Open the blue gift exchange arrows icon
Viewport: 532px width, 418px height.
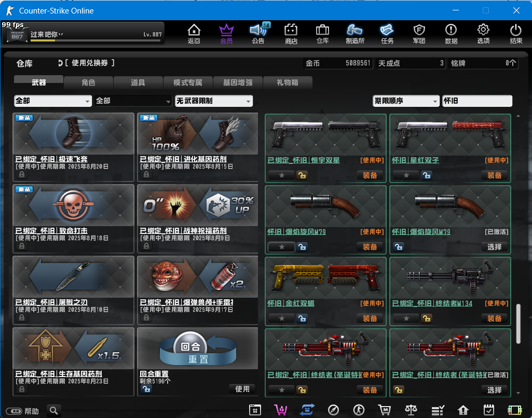point(307,410)
